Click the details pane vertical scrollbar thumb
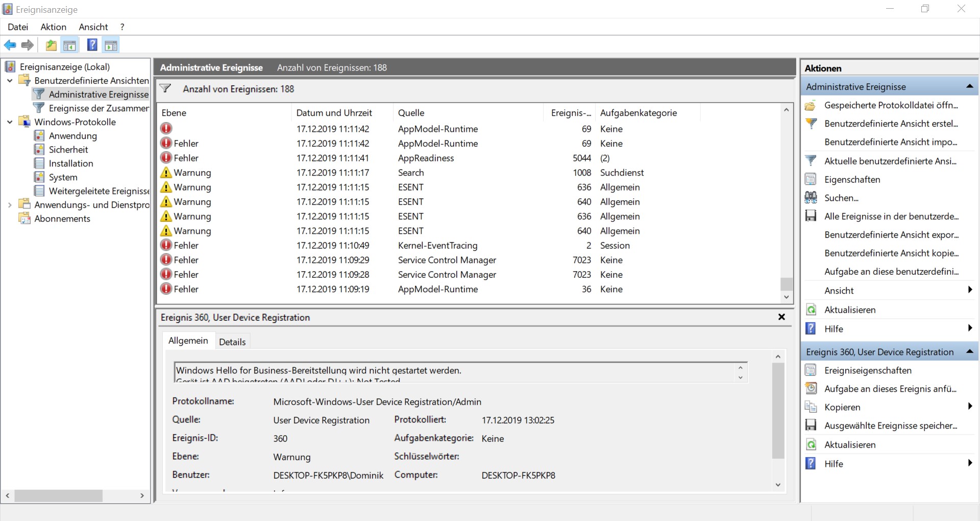Viewport: 980px width, 521px height. 778,411
